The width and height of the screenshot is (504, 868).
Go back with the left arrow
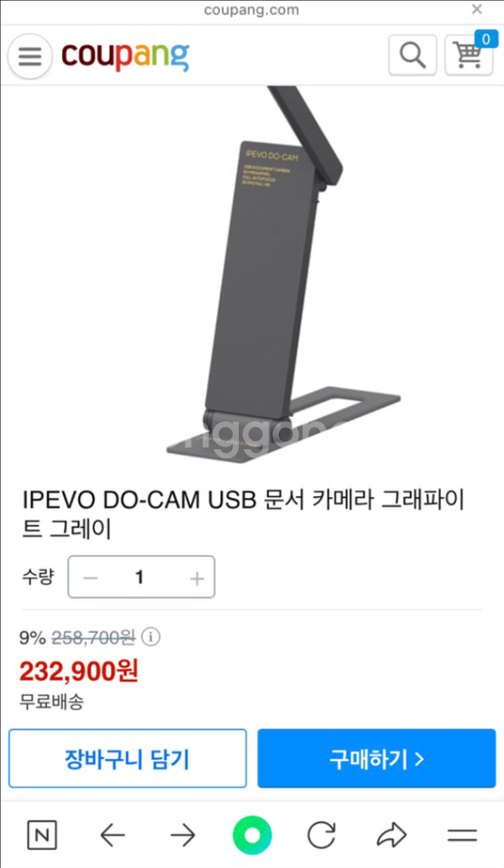point(113,835)
